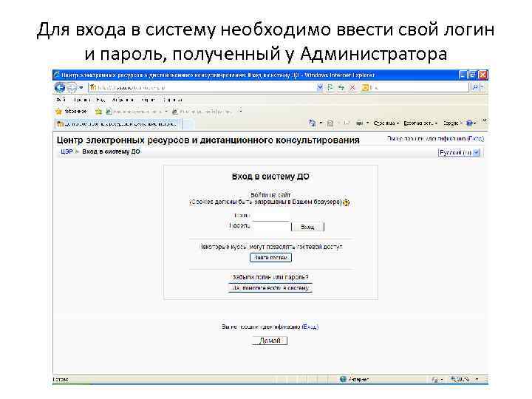Screen dimensions: 532x399
Task: Expand the address bar autocomplete arrow
Action: pyautogui.click(x=320, y=87)
